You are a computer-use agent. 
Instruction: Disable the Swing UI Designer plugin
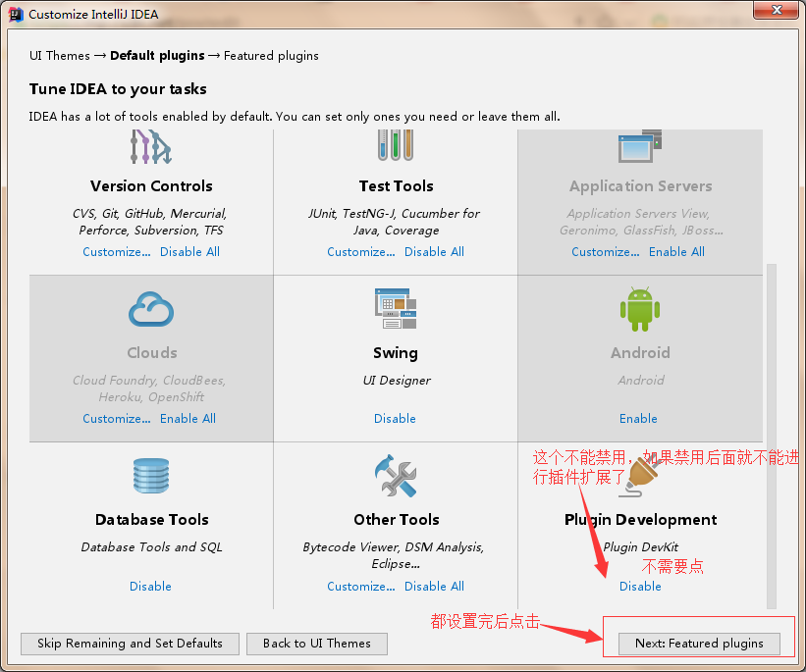pos(395,419)
